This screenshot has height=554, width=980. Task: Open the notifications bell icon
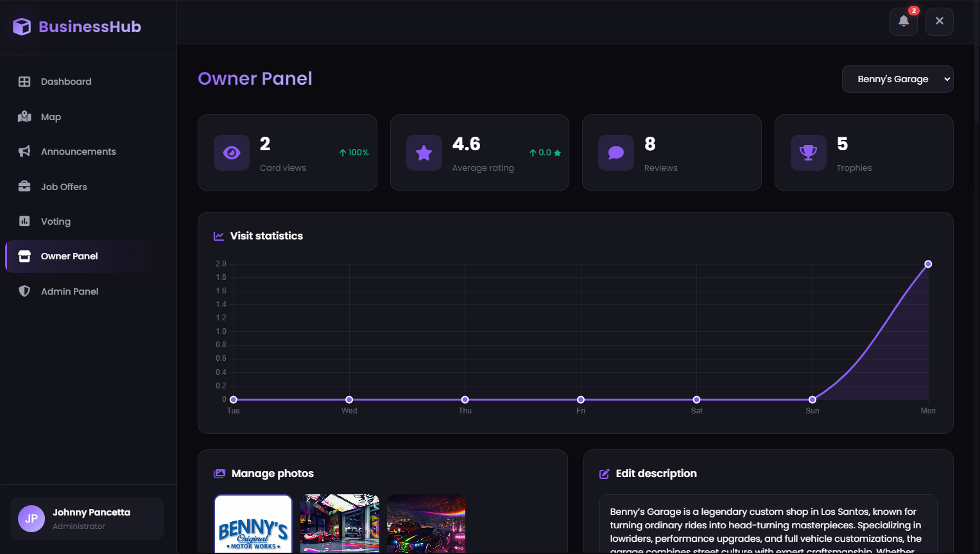point(903,21)
